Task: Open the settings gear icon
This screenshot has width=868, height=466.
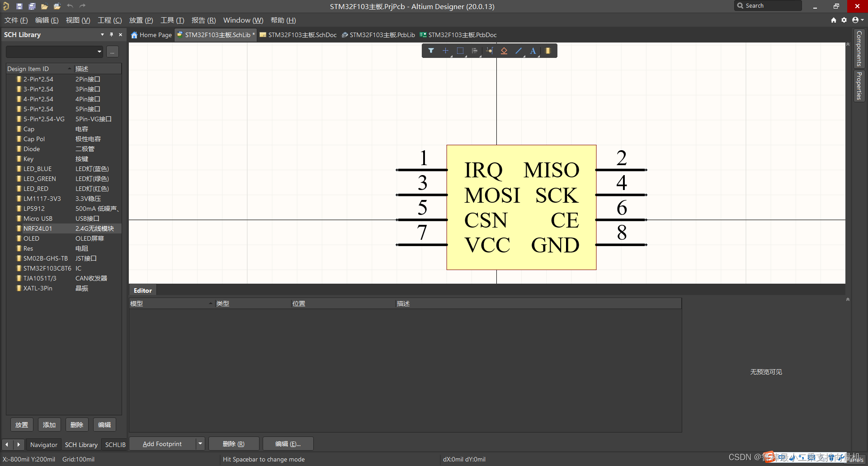Action: pyautogui.click(x=844, y=20)
